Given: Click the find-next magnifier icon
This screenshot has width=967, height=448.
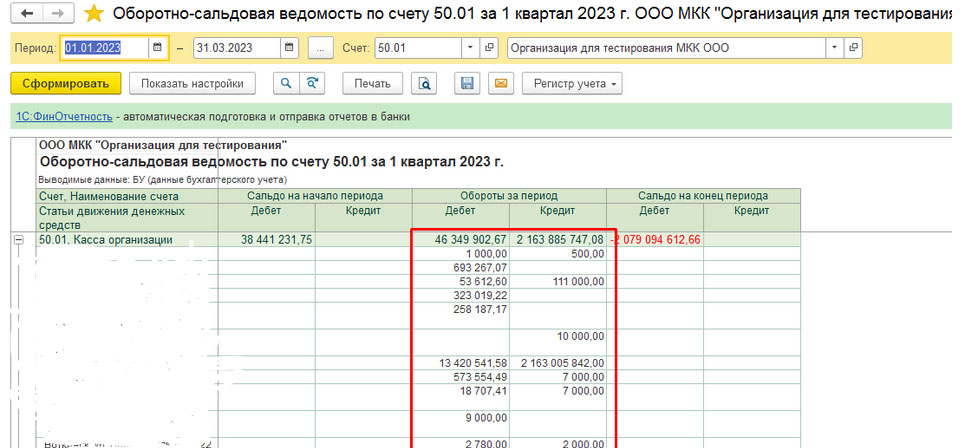Looking at the screenshot, I should (x=312, y=84).
